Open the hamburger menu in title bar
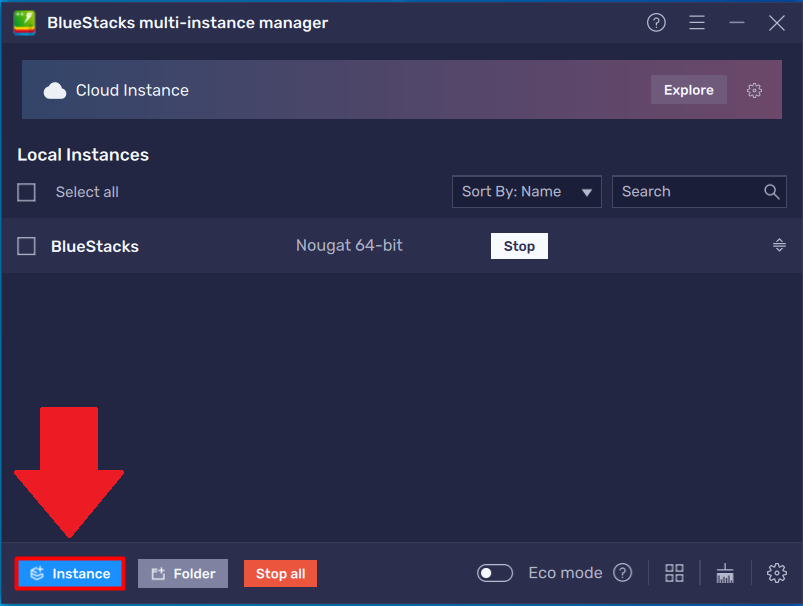Image resolution: width=803 pixels, height=606 pixels. pyautogui.click(x=696, y=23)
